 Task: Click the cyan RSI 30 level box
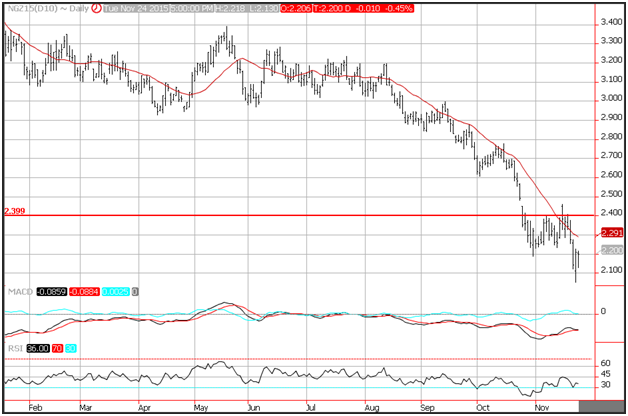click(69, 346)
